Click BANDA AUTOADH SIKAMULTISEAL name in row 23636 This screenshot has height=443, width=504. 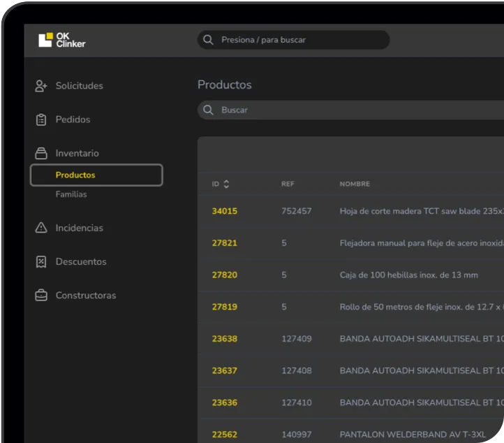pos(422,402)
